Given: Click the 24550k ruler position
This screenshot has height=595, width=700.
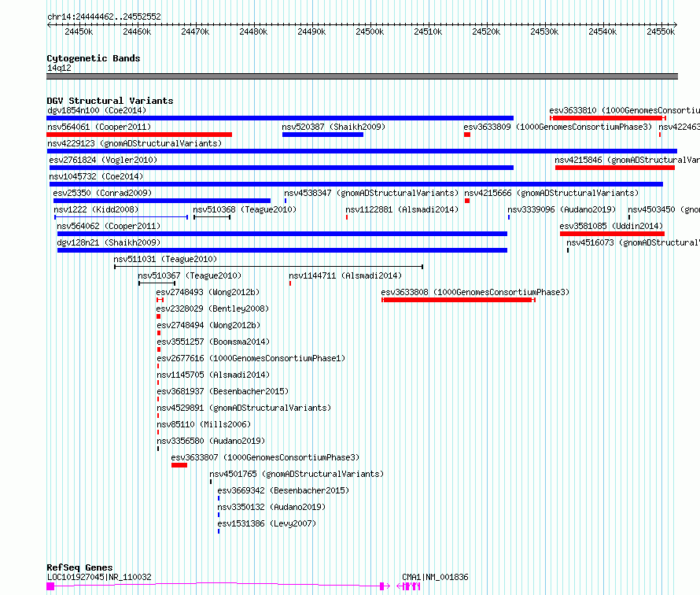Looking at the screenshot, I should [x=661, y=31].
